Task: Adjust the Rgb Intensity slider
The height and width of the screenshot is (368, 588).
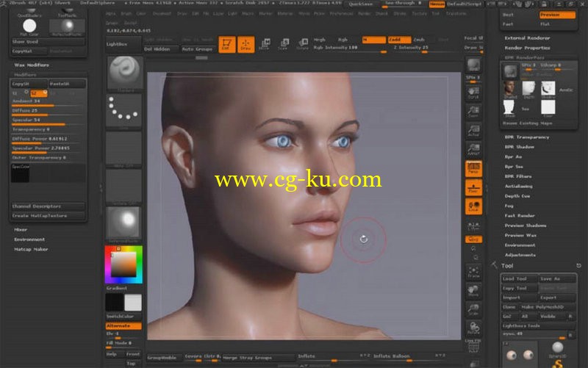Action: point(350,48)
